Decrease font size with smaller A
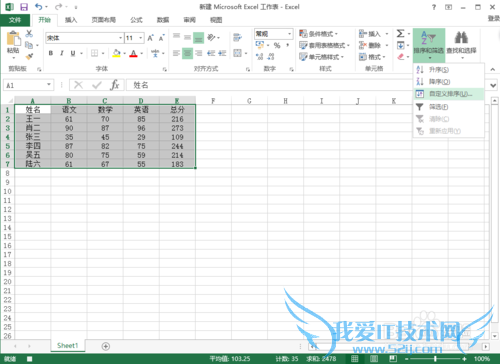The height and width of the screenshot is (364, 500). pos(162,38)
